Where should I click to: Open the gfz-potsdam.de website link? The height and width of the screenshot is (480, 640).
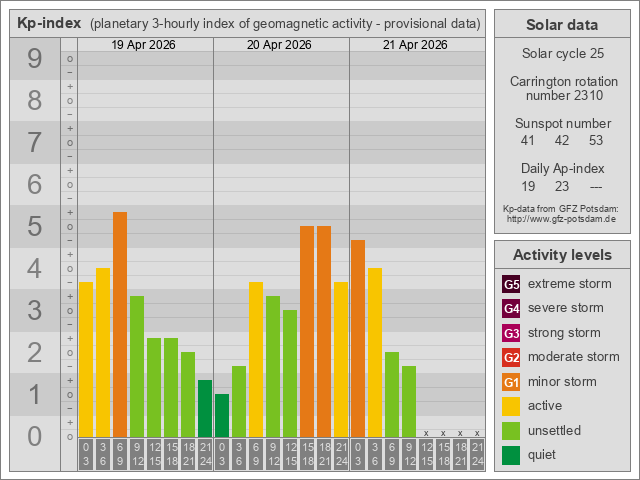click(x=561, y=218)
